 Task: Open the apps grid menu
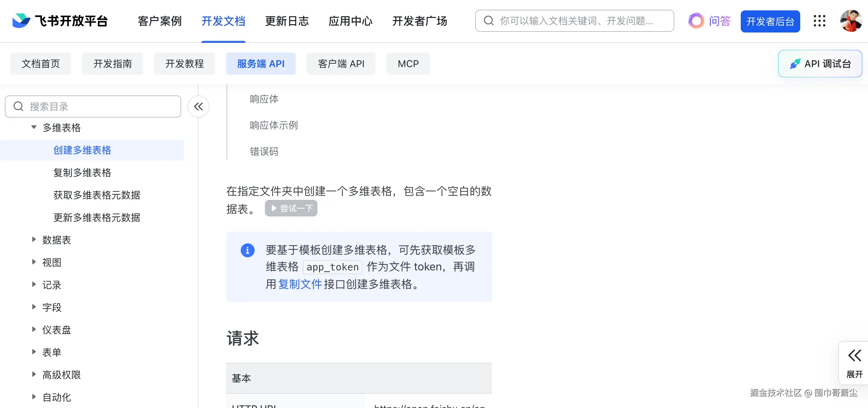(x=819, y=21)
